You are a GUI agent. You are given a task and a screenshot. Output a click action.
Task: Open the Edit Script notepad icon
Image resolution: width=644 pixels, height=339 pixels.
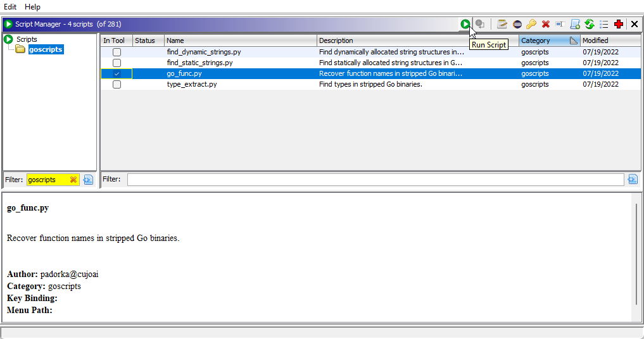point(502,24)
